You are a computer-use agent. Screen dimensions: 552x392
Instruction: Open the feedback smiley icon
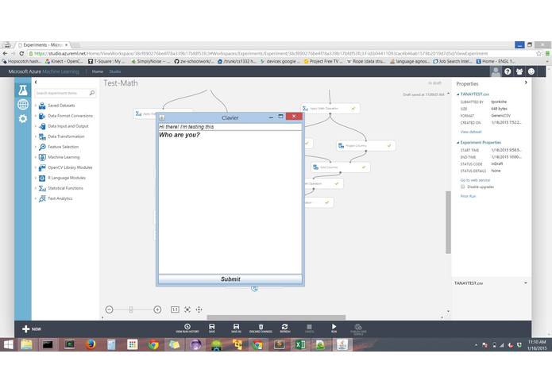(x=531, y=71)
